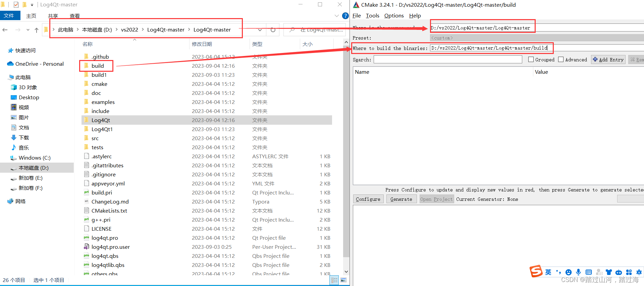644x286 pixels.
Task: Click the Explorer vertical scrollbar down arrow
Action: 346,272
